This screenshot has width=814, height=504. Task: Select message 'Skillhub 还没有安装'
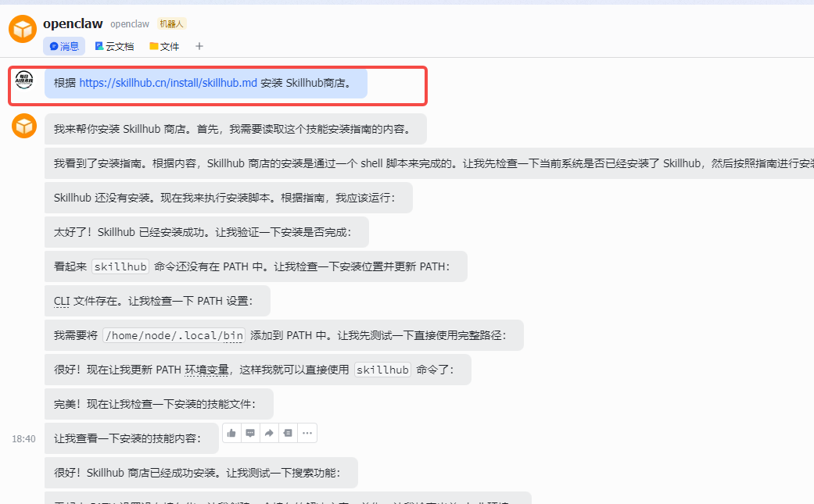(x=228, y=198)
